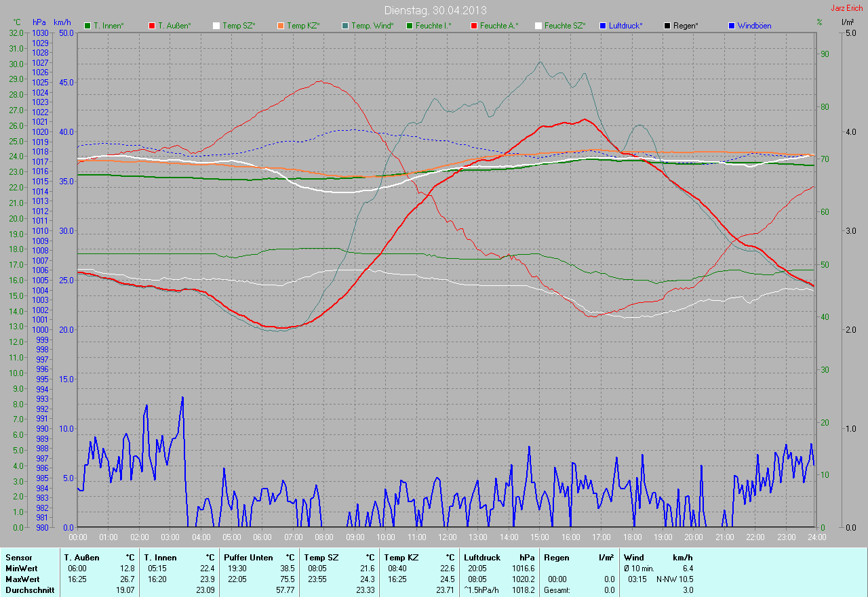Click the 18:00 time axis marker

click(x=632, y=537)
